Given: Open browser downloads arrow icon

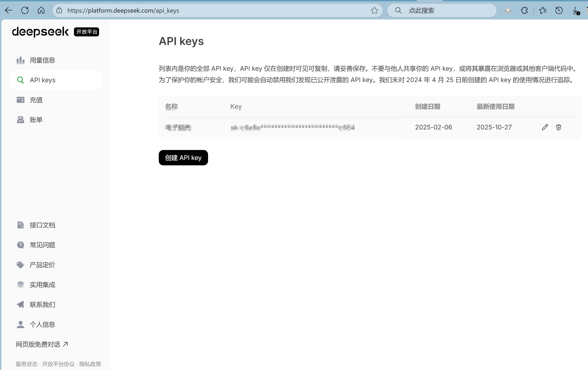Looking at the screenshot, I should (575, 10).
